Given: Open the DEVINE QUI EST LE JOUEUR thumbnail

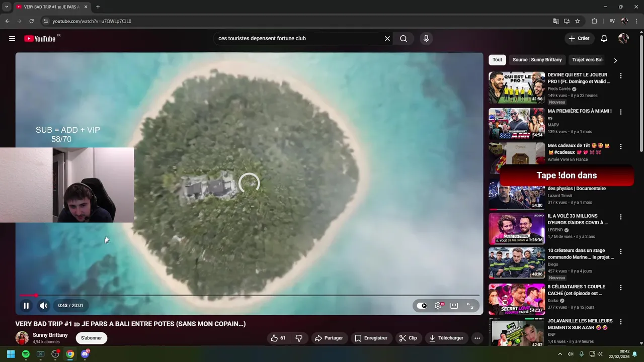Looking at the screenshot, I should point(517,87).
